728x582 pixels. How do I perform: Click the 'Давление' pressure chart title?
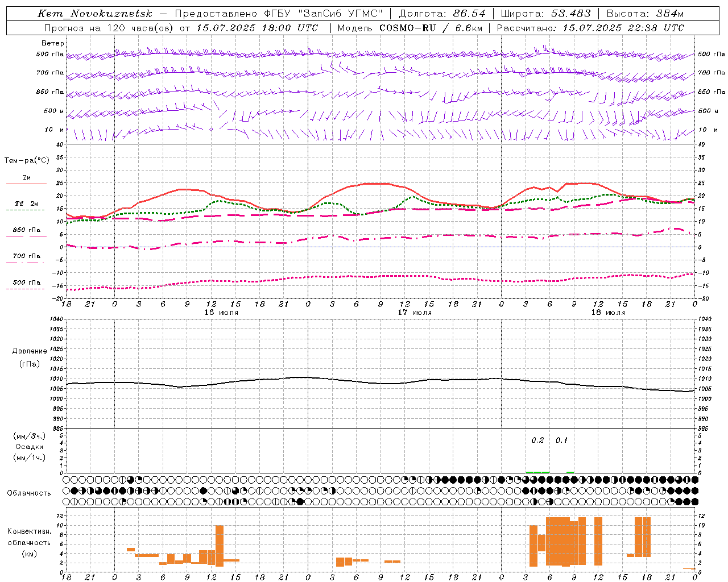(30, 351)
